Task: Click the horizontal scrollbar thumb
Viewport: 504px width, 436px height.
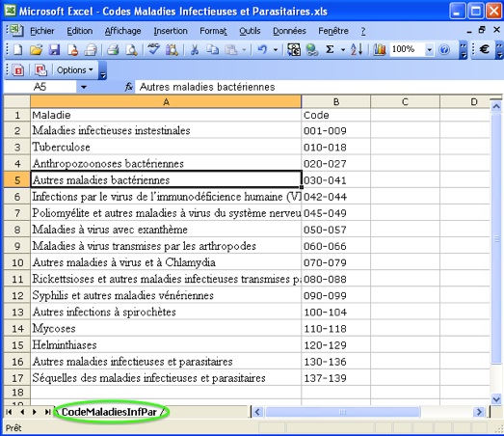Action: click(x=343, y=412)
